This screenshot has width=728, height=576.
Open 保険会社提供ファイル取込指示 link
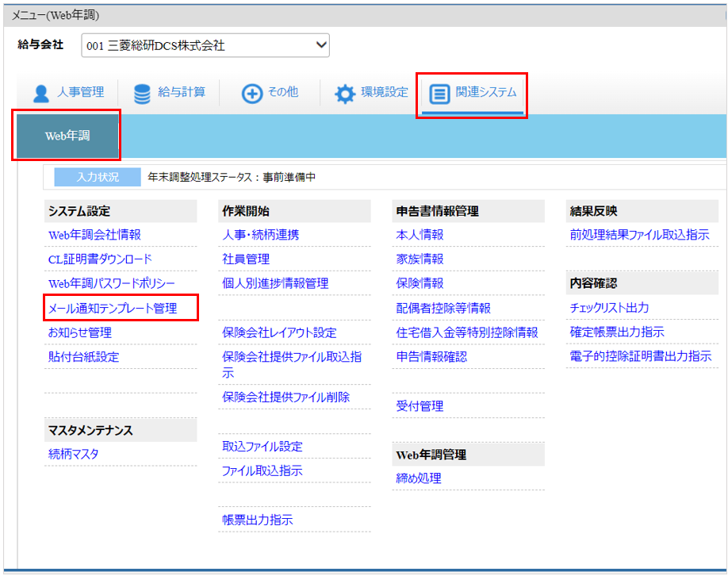coord(292,364)
